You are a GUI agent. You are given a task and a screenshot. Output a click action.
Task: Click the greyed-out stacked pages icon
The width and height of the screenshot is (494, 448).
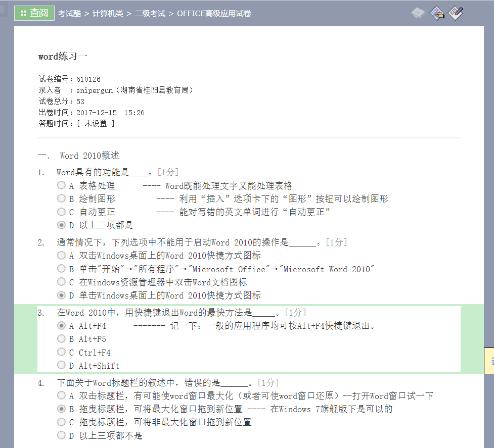tap(418, 13)
